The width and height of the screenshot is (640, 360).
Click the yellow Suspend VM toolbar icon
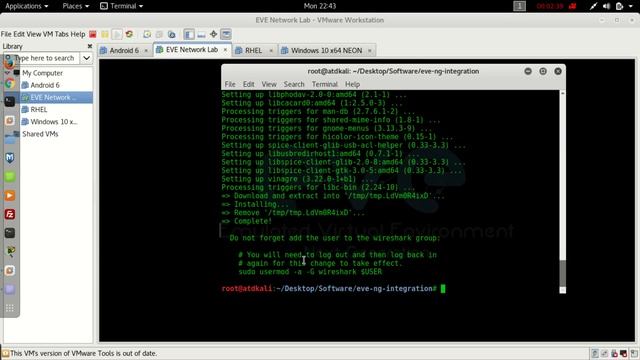pyautogui.click(x=105, y=34)
